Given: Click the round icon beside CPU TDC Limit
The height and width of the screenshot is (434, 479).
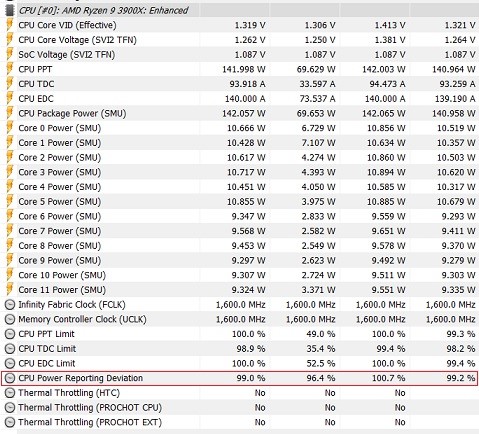Looking at the screenshot, I should (10, 349).
